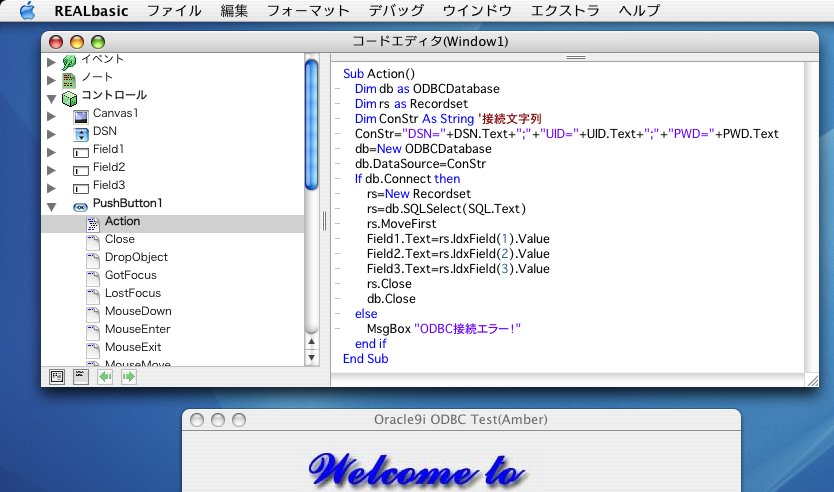Click the horizontal split handle above code
The image size is (834, 492).
click(576, 57)
